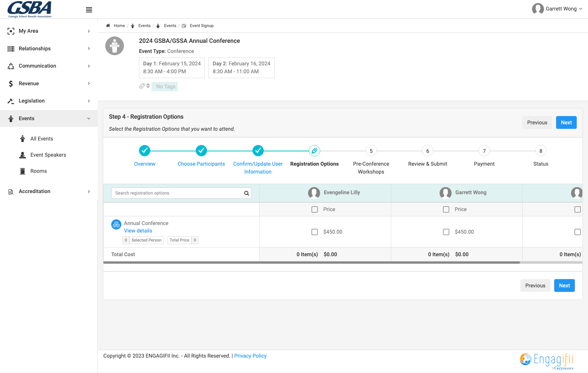This screenshot has height=373, width=588.
Task: Click the Revenue dollar sign icon
Action: coord(11,83)
